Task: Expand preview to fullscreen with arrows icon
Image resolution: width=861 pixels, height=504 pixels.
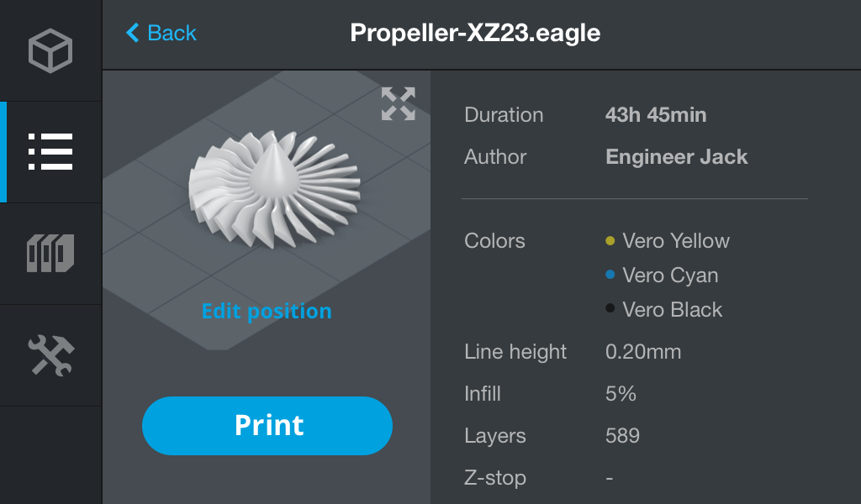Action: click(398, 103)
